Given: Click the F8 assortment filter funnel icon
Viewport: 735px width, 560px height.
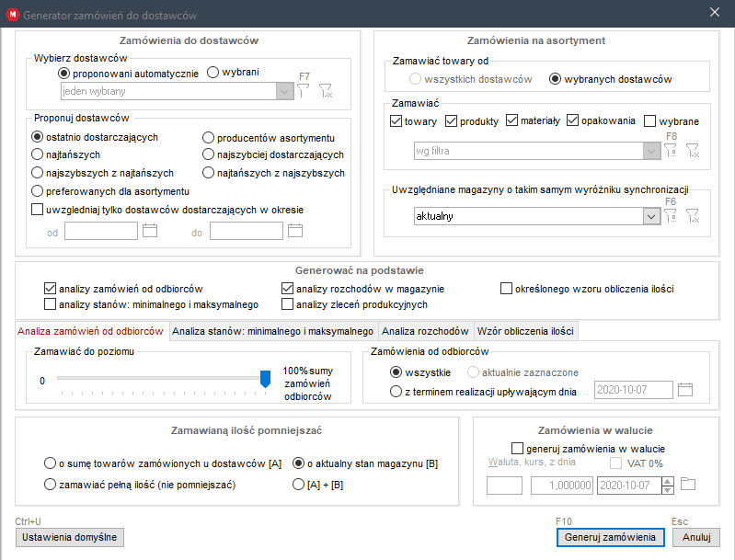Looking at the screenshot, I should tap(671, 151).
